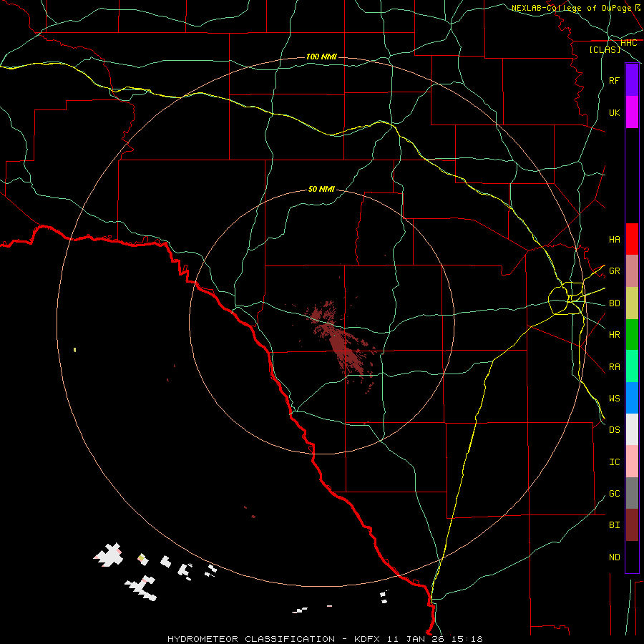Click the WS legend label
Screen dimensions: 644x644
pos(615,398)
